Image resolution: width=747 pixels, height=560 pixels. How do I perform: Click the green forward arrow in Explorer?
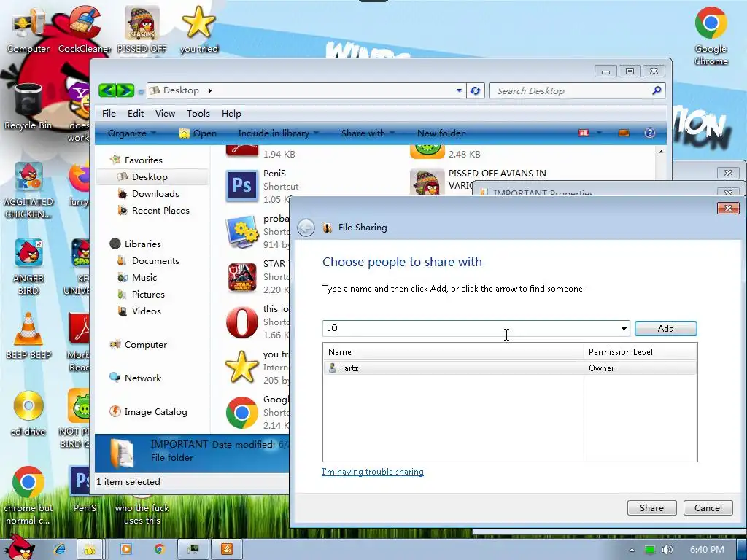click(125, 90)
